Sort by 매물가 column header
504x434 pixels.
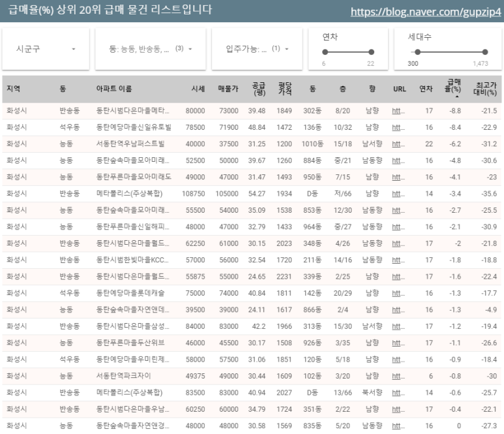click(228, 89)
